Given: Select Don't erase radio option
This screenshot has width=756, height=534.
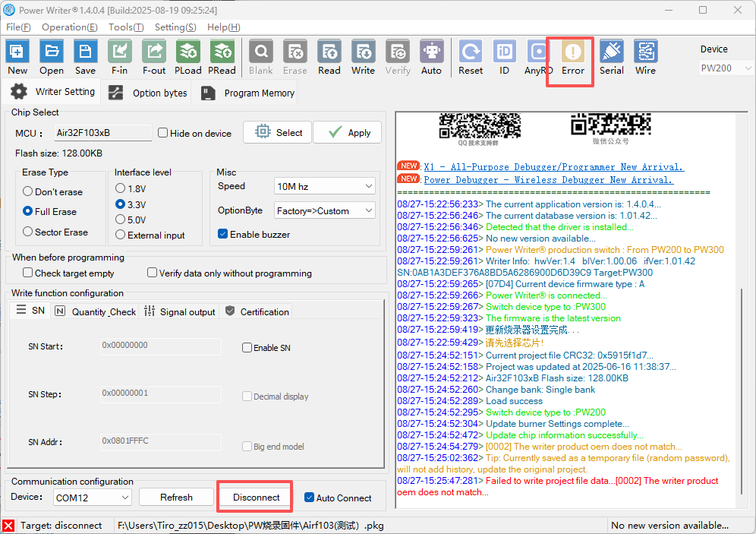Looking at the screenshot, I should [28, 191].
